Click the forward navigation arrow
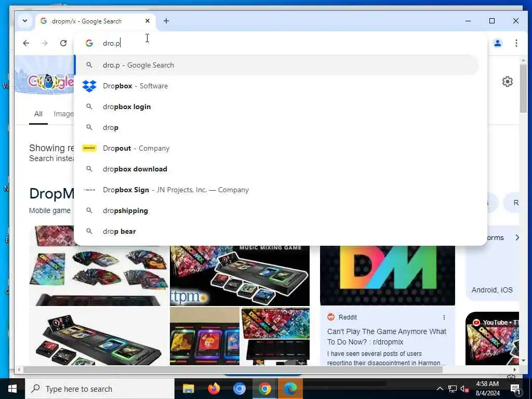 pyautogui.click(x=45, y=43)
